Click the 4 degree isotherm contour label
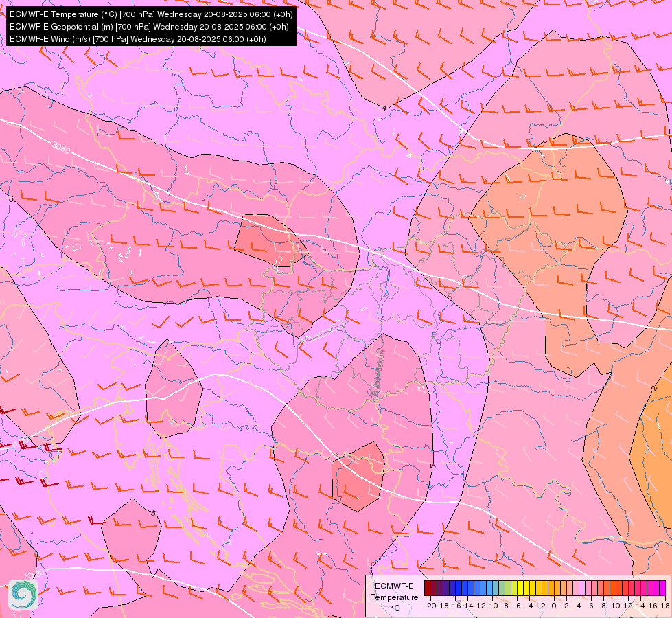Image resolution: width=672 pixels, height=618 pixels. [x=384, y=108]
